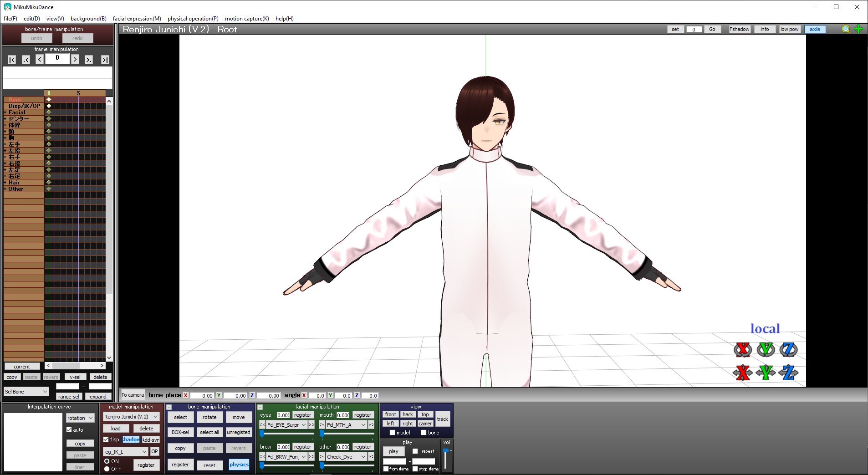The height and width of the screenshot is (475, 868).
Task: Click the green crosshair move icon top right
Action: [858, 29]
